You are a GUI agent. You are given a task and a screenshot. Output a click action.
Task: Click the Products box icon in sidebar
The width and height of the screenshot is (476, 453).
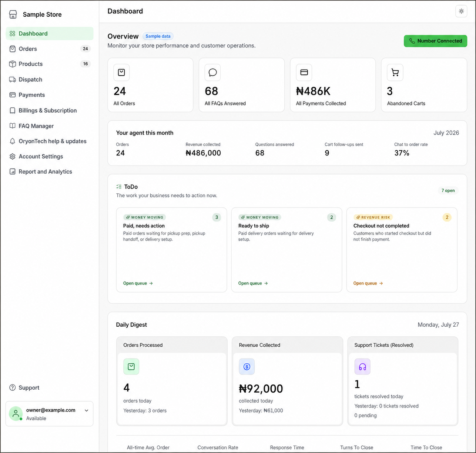[13, 64]
